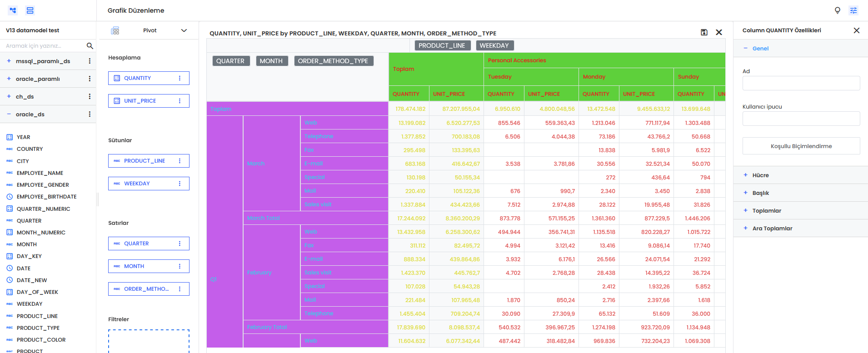Click the ORDER_METHOD_TYPE row header chip
The width and height of the screenshot is (868, 353).
coord(333,61)
